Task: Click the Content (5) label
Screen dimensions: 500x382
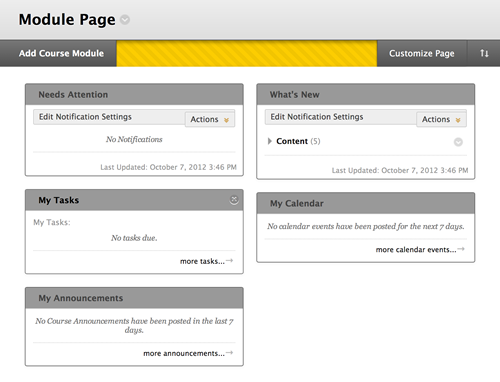Action: [x=298, y=141]
